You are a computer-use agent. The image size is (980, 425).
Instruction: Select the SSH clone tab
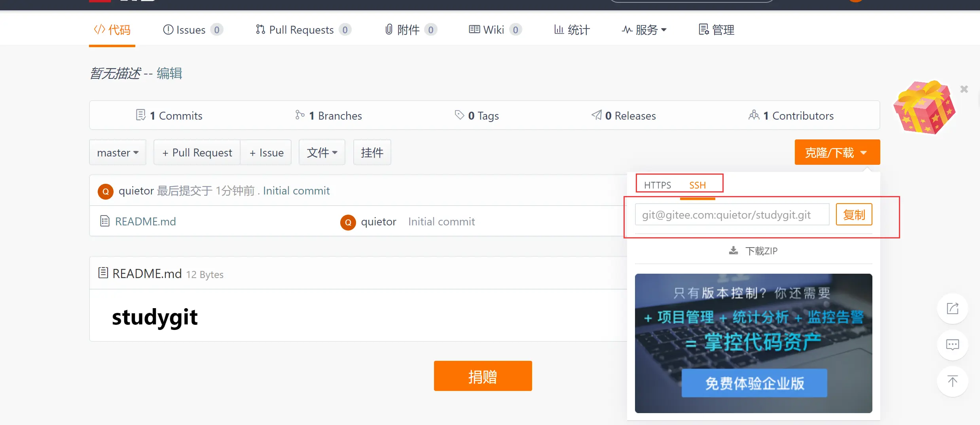(698, 185)
